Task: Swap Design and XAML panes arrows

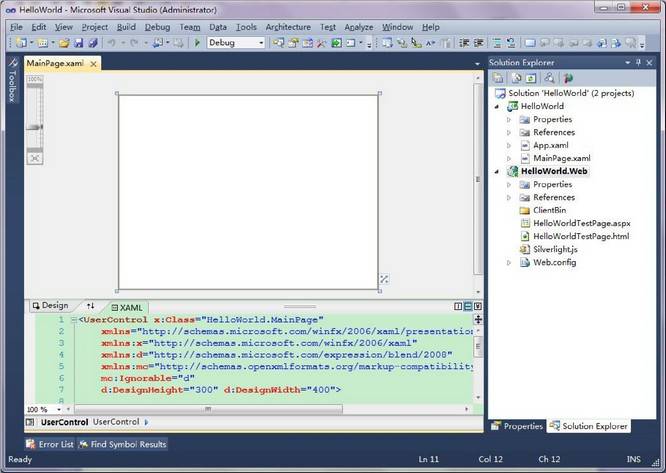Action: (90, 306)
